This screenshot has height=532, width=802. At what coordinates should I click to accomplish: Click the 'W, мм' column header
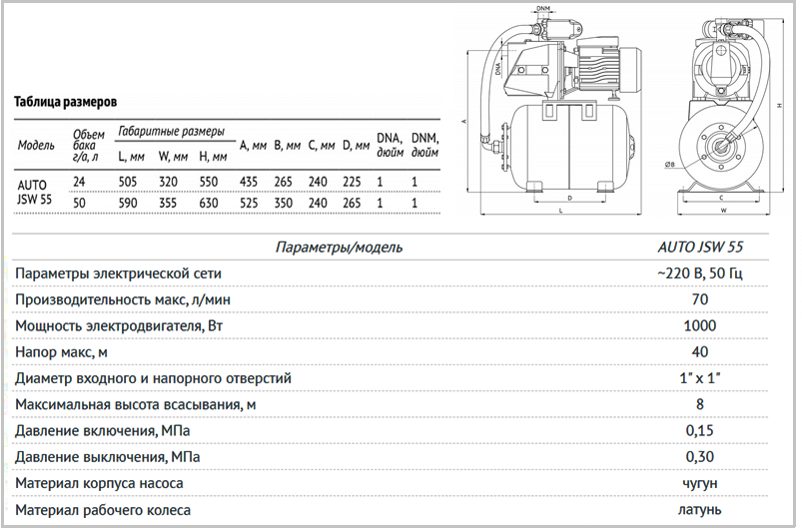173,157
